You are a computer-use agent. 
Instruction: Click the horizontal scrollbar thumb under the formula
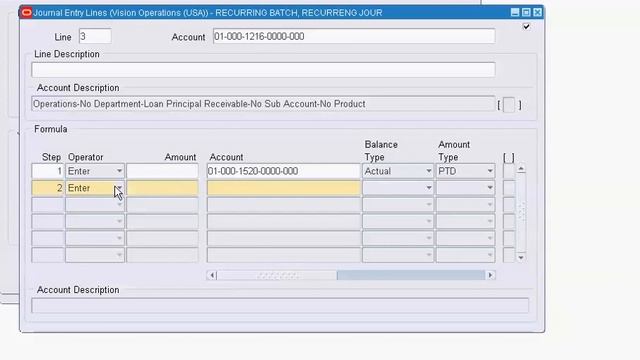pos(277,275)
